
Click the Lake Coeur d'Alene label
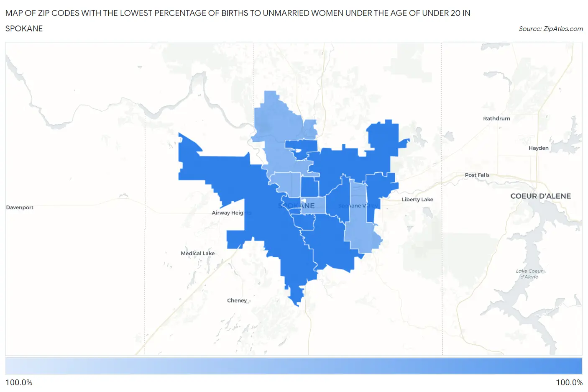point(529,274)
